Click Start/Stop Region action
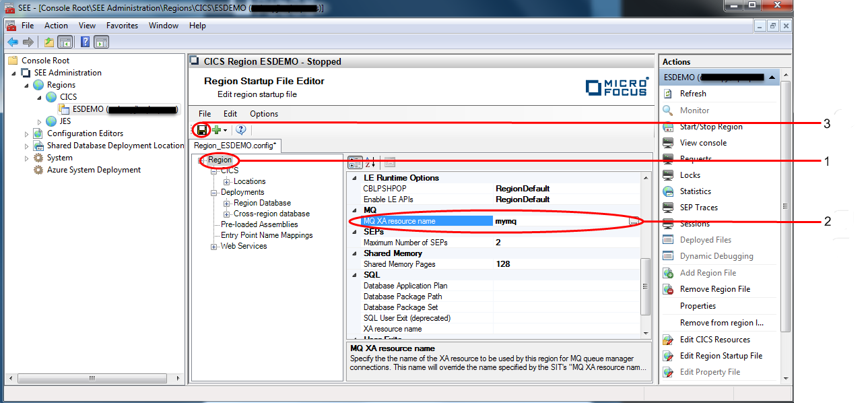 click(711, 127)
